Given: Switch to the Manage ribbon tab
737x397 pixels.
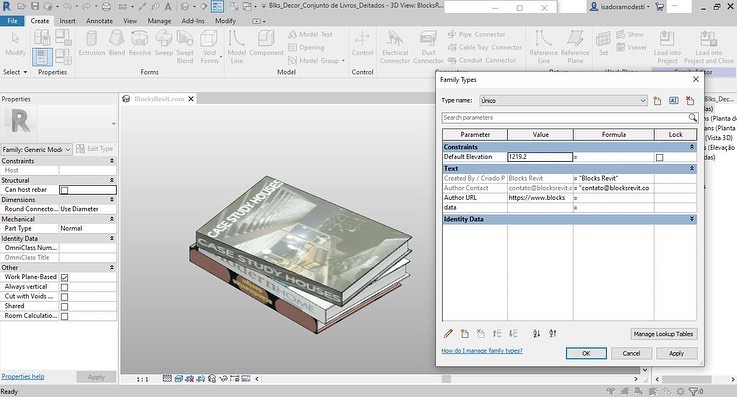Looking at the screenshot, I should click(x=159, y=21).
